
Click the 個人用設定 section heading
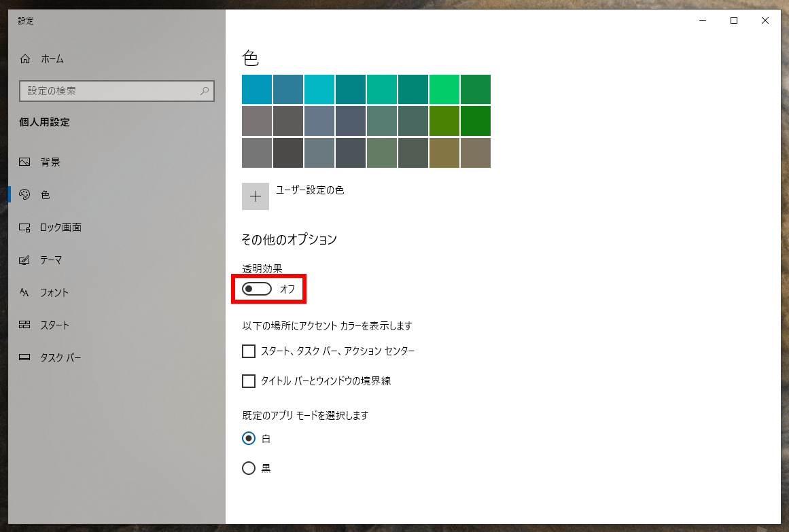coord(44,122)
